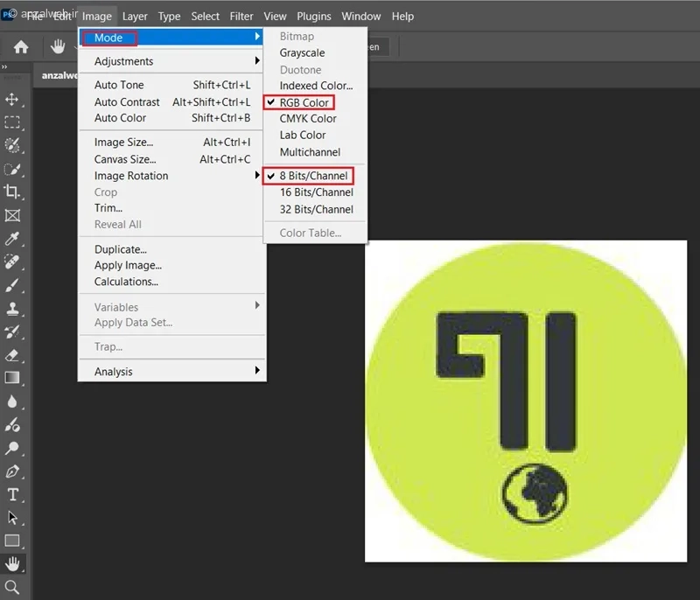Apply Auto Color

point(171,118)
